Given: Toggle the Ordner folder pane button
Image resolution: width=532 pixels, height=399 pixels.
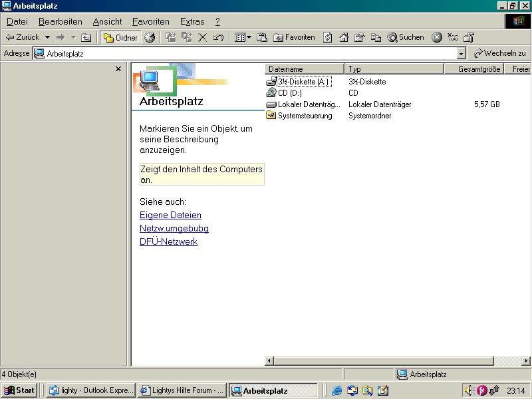Looking at the screenshot, I should (120, 38).
